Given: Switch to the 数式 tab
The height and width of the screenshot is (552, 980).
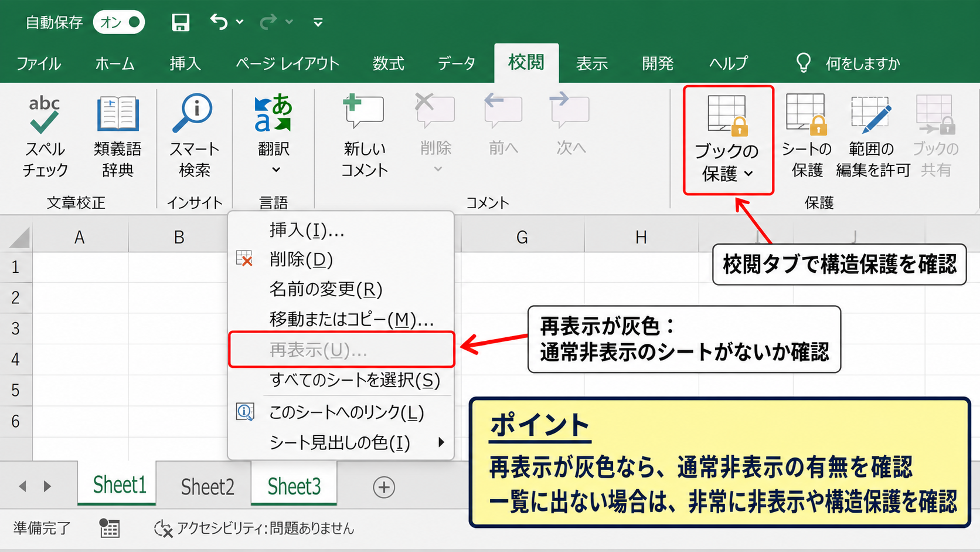Looking at the screenshot, I should [x=389, y=63].
